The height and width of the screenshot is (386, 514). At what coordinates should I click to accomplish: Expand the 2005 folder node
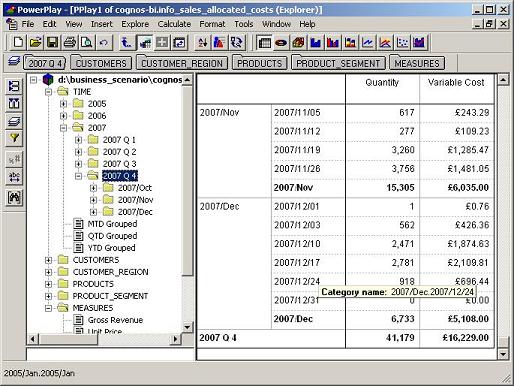[x=63, y=104]
